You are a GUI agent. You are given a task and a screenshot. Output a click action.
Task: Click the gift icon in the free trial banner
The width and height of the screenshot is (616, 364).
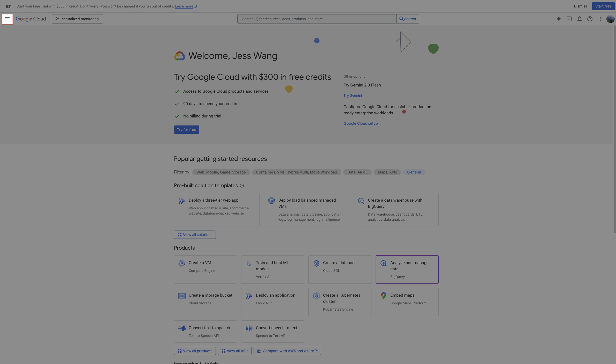tap(8, 6)
